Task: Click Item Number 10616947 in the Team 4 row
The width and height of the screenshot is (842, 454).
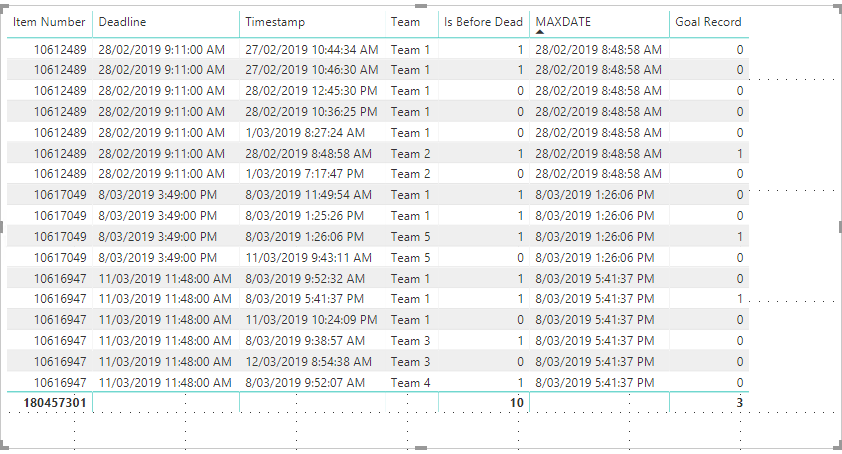Action: coord(60,383)
